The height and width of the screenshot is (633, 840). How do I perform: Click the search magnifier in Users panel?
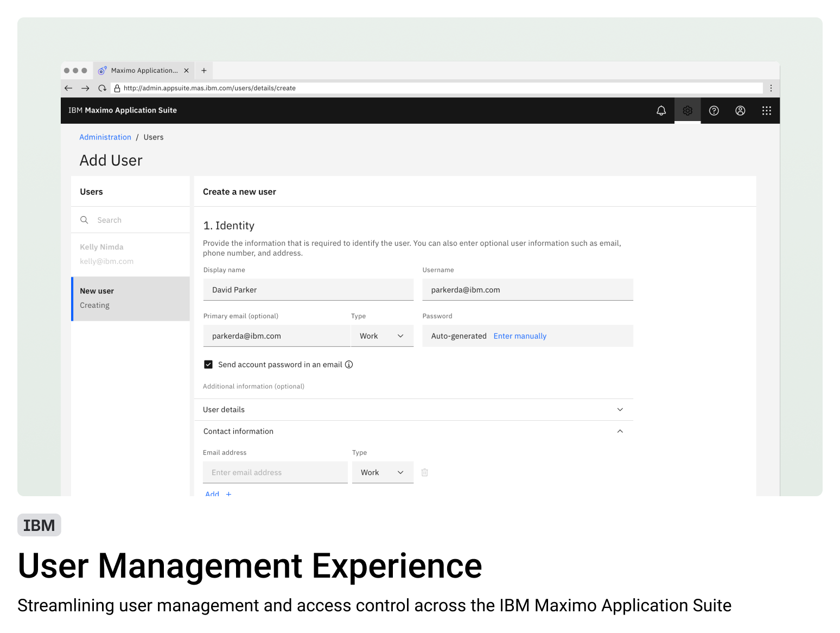(x=84, y=220)
